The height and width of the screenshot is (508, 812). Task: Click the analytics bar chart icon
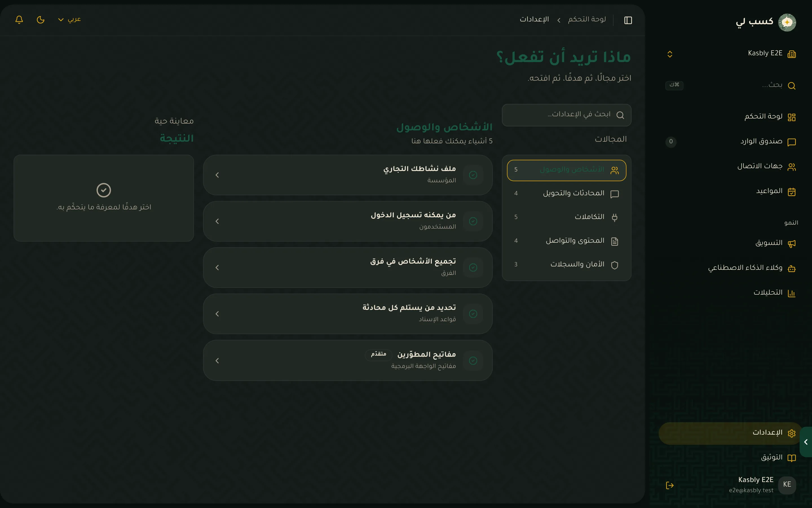pos(791,293)
